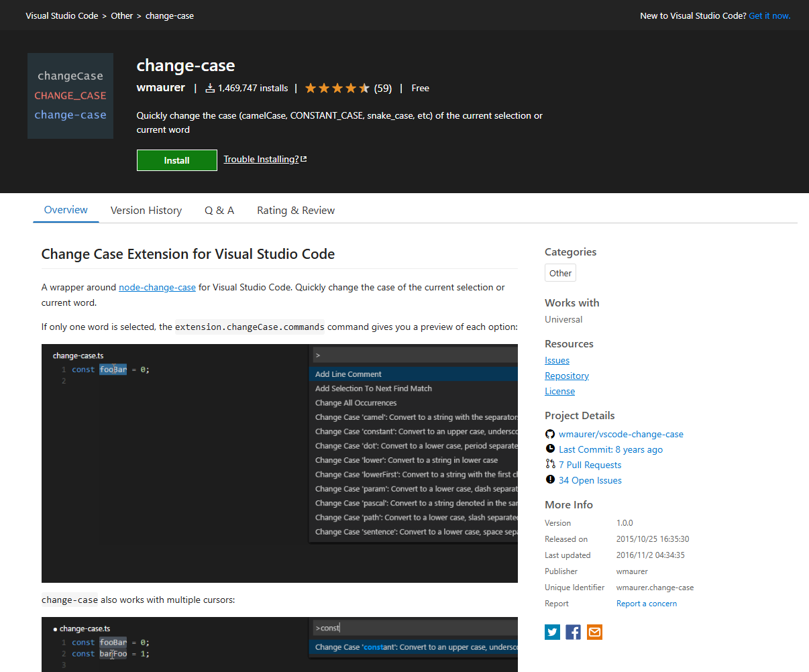Open the License resource link
Viewport: 809px width, 672px height.
pyautogui.click(x=559, y=391)
